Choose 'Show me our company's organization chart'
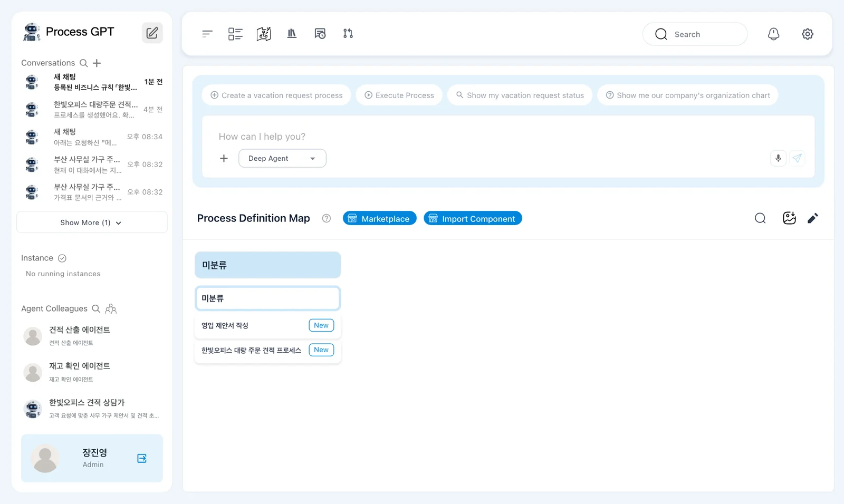Screen dimensions: 844x504 (688, 95)
